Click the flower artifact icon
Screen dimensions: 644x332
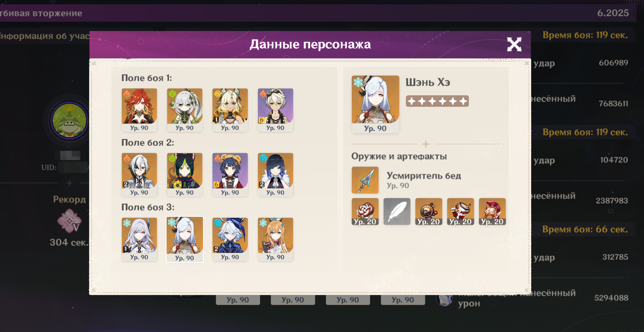point(365,212)
